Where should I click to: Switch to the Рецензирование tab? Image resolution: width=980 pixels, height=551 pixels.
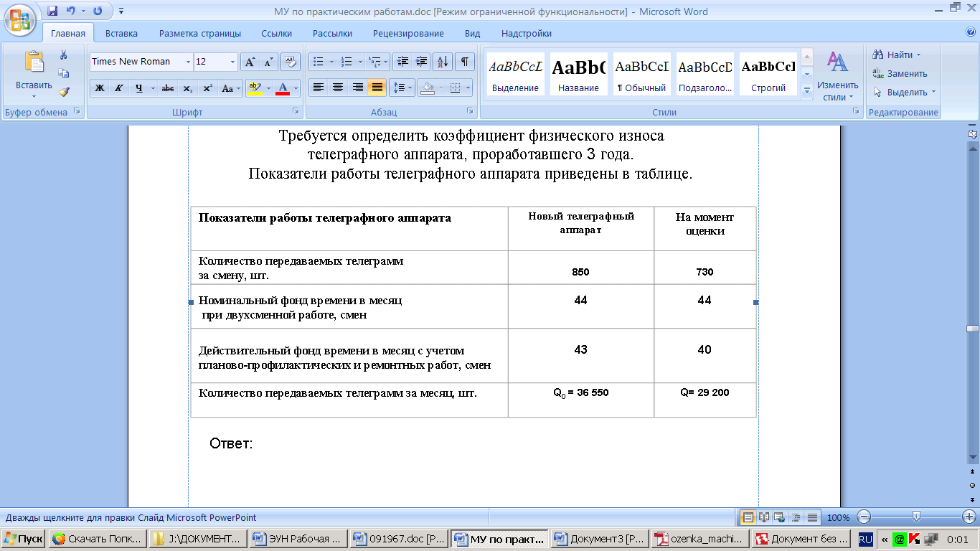[408, 33]
